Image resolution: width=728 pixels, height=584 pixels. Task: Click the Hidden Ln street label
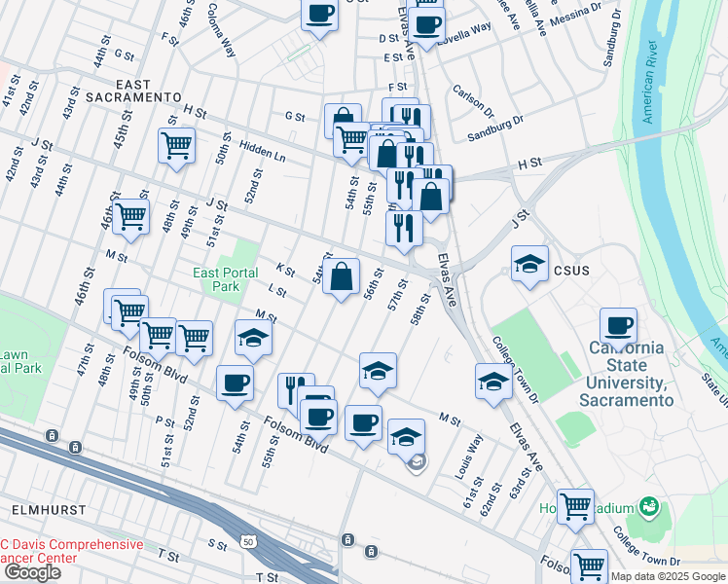263,151
